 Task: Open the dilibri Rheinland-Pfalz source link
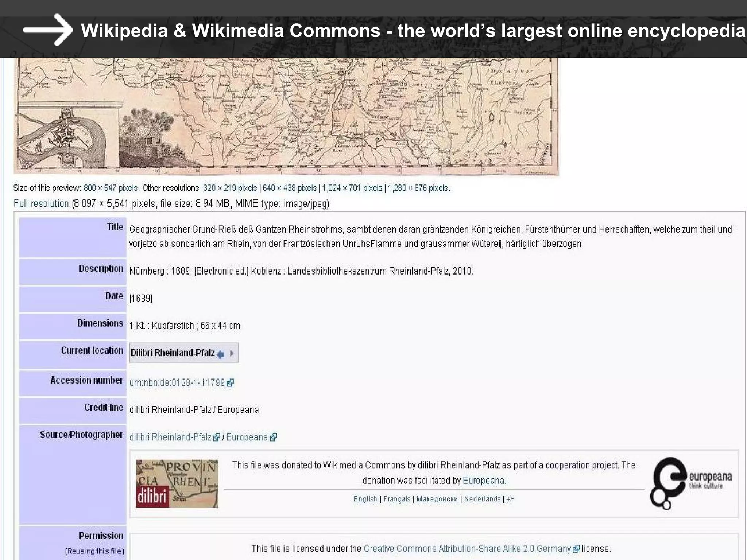170,437
